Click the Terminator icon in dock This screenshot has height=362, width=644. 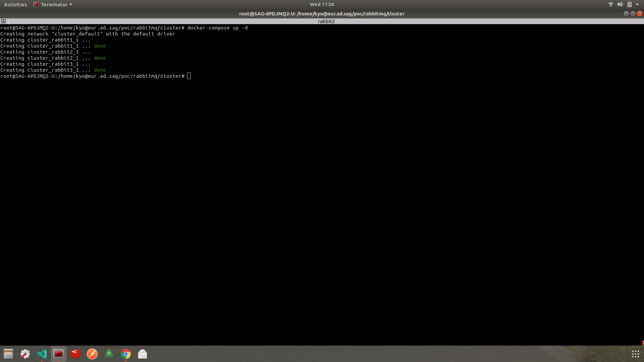(59, 354)
